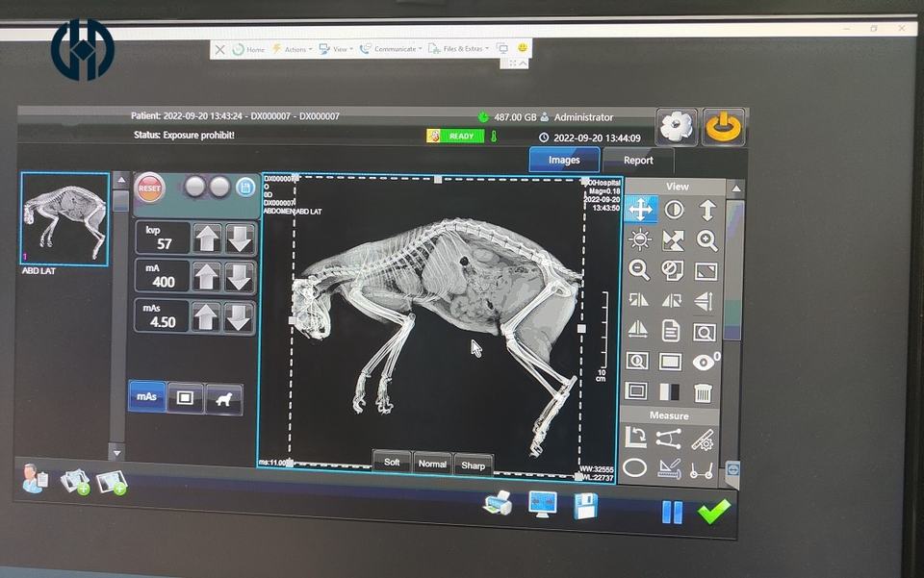The height and width of the screenshot is (578, 924).
Task: Open the document text overlay icon
Action: tap(671, 331)
